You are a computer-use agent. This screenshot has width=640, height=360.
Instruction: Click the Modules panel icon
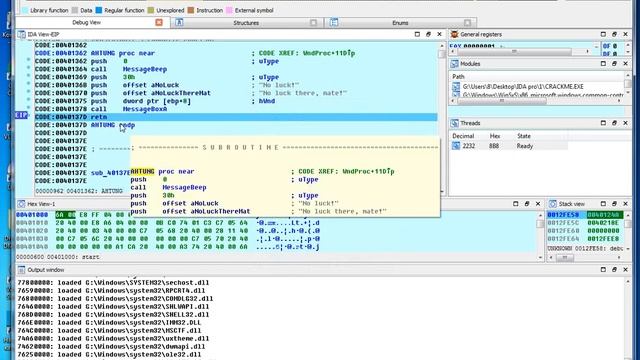tap(454, 64)
